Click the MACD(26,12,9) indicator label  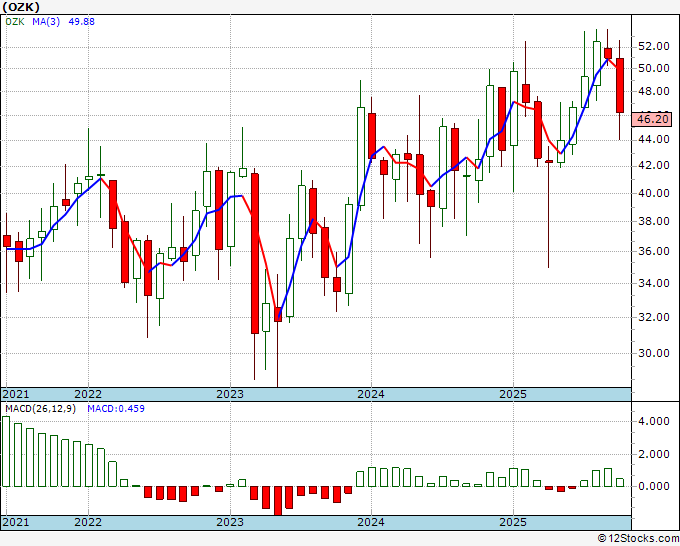[x=40, y=409]
